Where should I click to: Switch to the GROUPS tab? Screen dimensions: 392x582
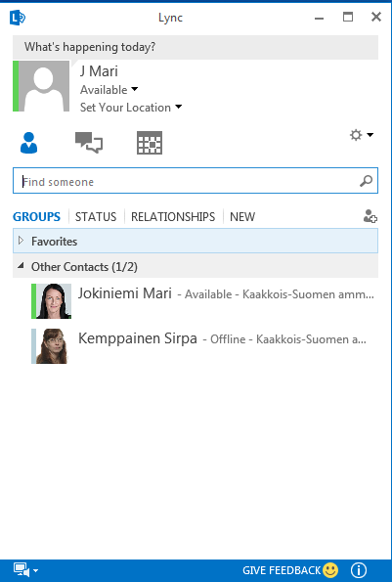click(36, 217)
